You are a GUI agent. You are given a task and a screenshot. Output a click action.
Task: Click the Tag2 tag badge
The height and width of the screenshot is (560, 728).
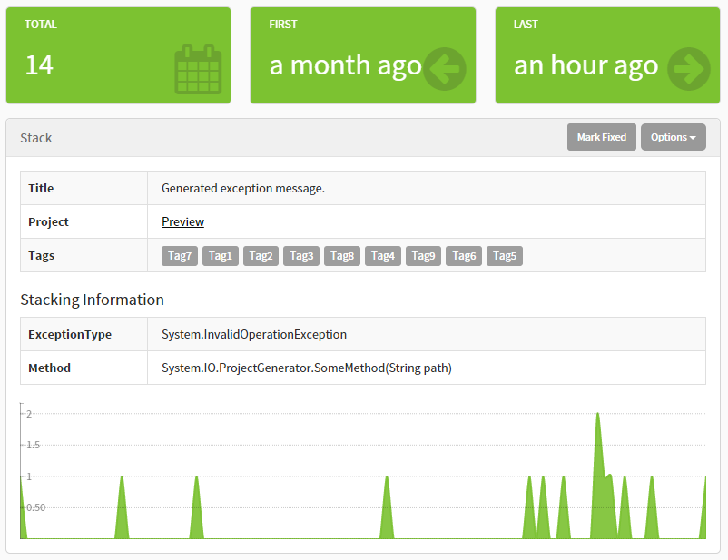click(x=261, y=256)
